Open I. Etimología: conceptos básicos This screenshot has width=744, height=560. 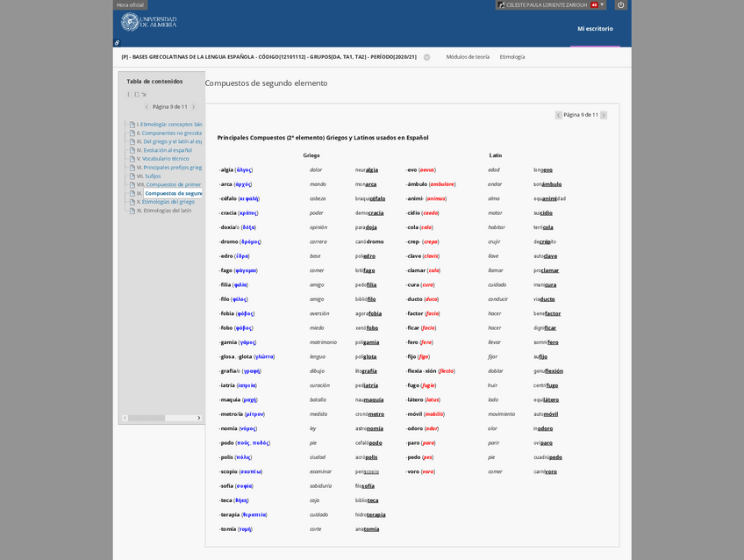coord(169,125)
